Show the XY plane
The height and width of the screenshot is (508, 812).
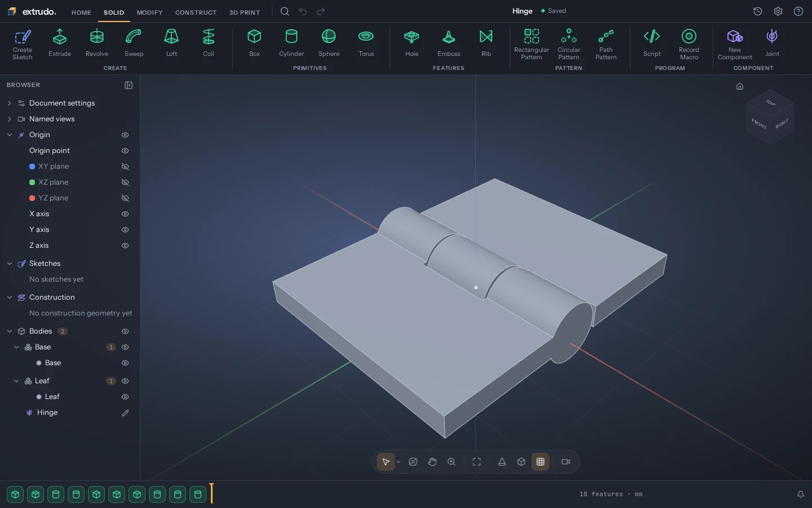coord(125,167)
